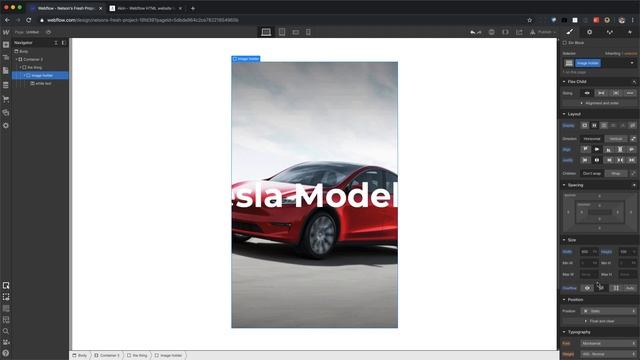Set overflow to Auto
The height and width of the screenshot is (360, 640).
click(630, 288)
